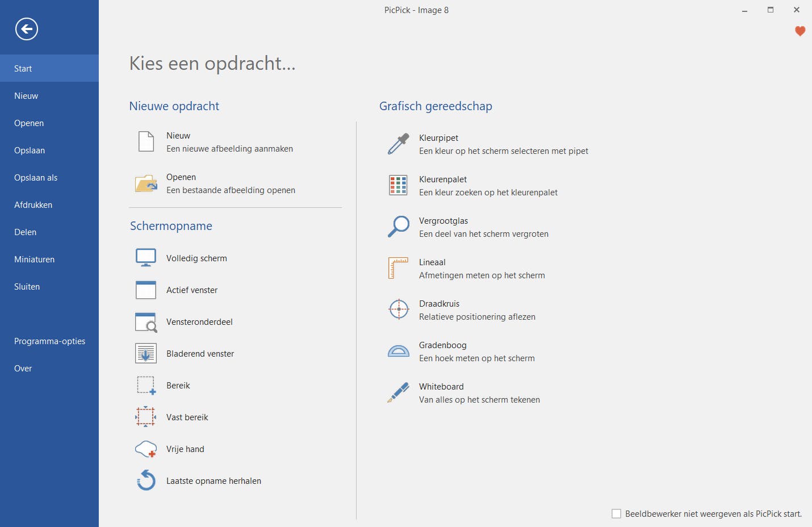Click 'Een bestaande afbeelding openen' link
The height and width of the screenshot is (527, 812).
231,190
